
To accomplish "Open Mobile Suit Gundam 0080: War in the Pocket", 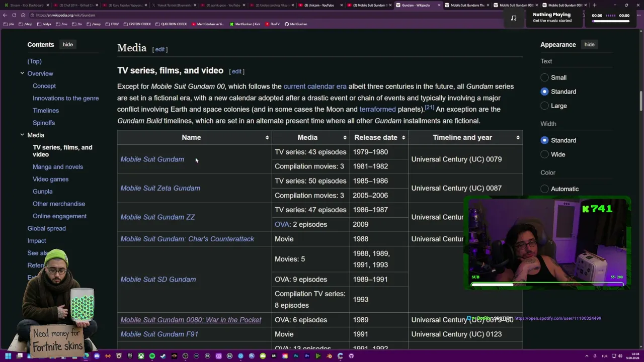I will pos(191,320).
